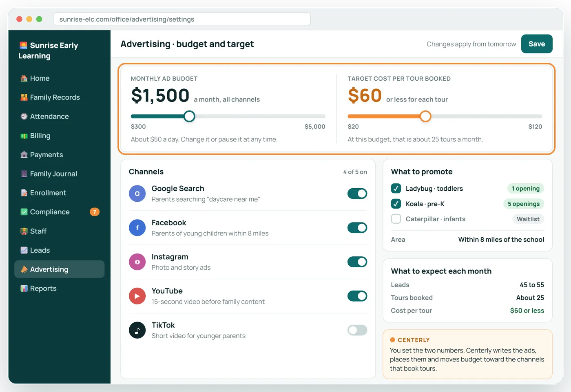Click the "5 openings" badge
Image resolution: width=571 pixels, height=392 pixels.
point(524,204)
